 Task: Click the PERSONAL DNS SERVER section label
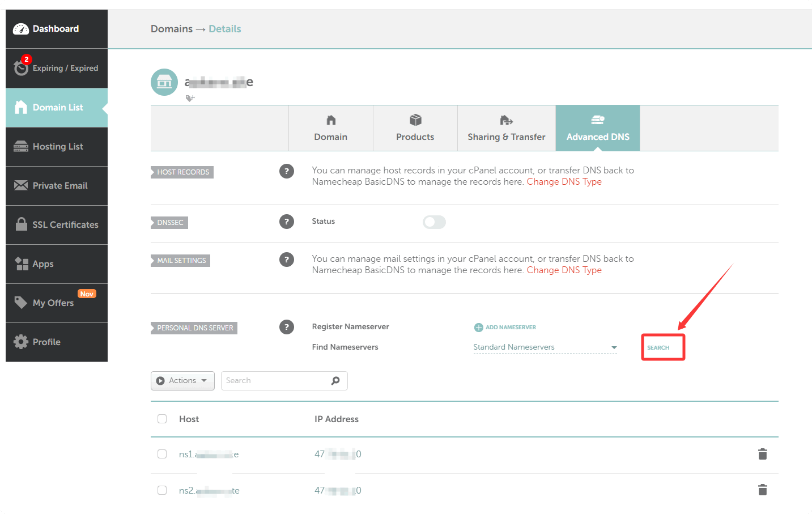[194, 328]
